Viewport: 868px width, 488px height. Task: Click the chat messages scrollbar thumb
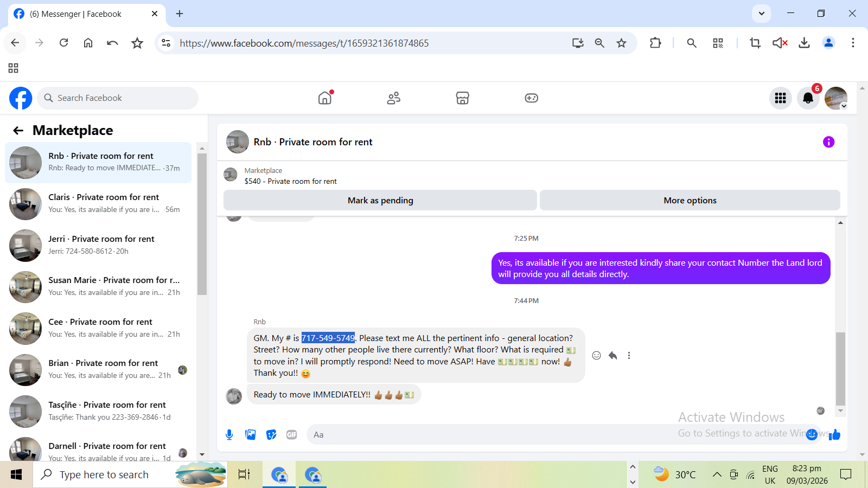tap(840, 369)
